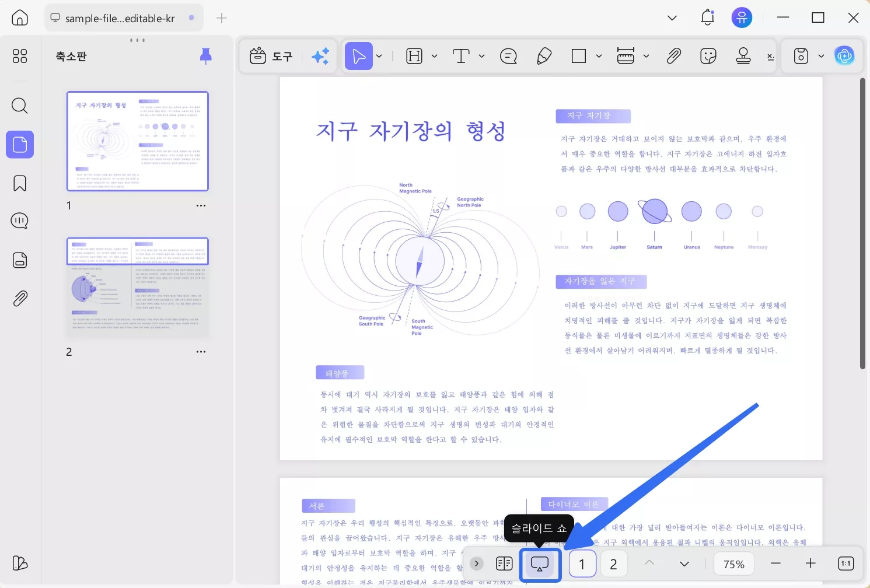This screenshot has height=588, width=870.
Task: Expand the selection tool dropdown arrow
Action: [x=379, y=56]
